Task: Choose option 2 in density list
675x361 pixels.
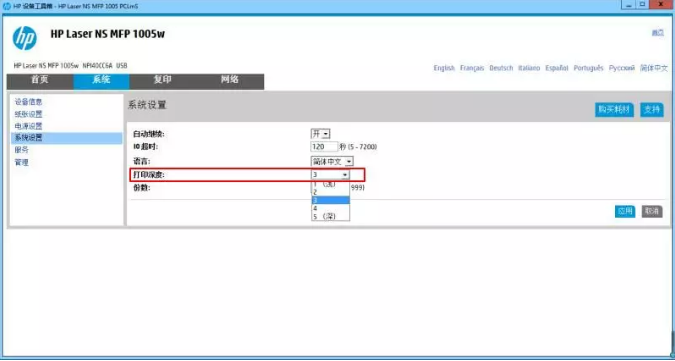Action: click(x=330, y=192)
